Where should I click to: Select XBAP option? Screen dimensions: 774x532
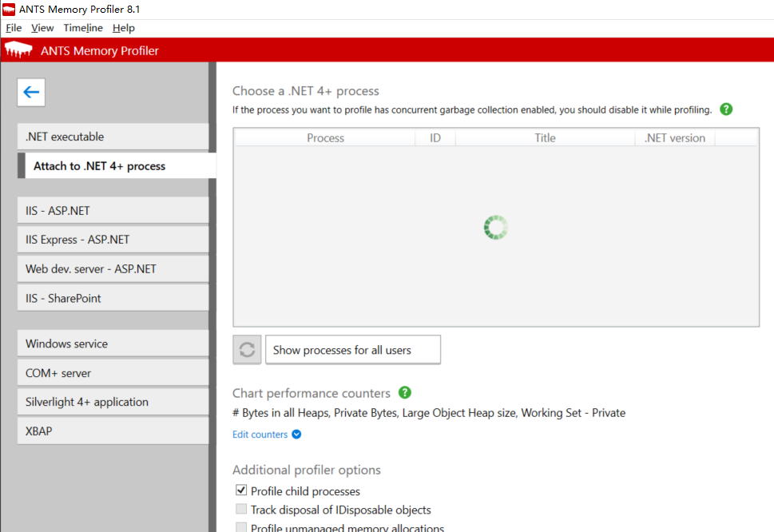click(113, 431)
